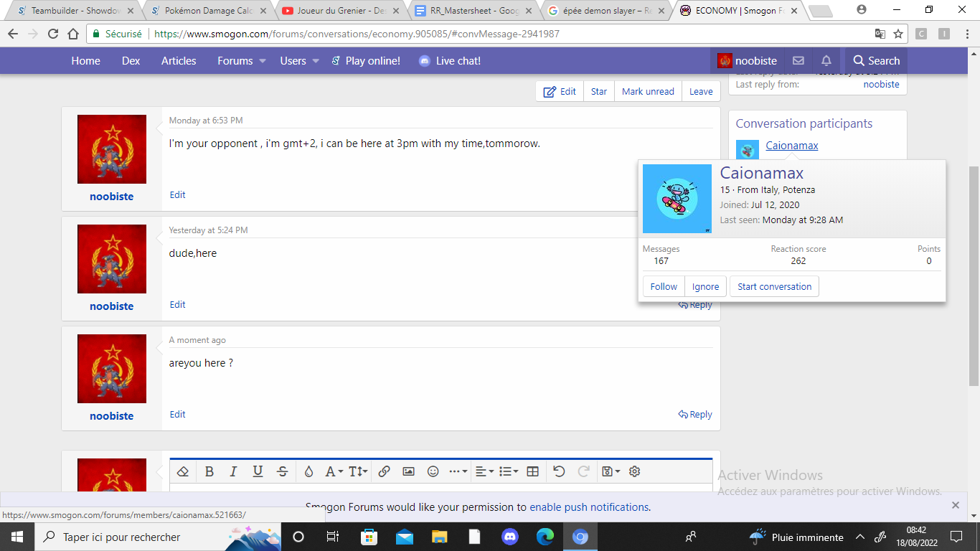Image resolution: width=980 pixels, height=551 pixels.
Task: Toggle underline formatting in editor
Action: (x=258, y=471)
